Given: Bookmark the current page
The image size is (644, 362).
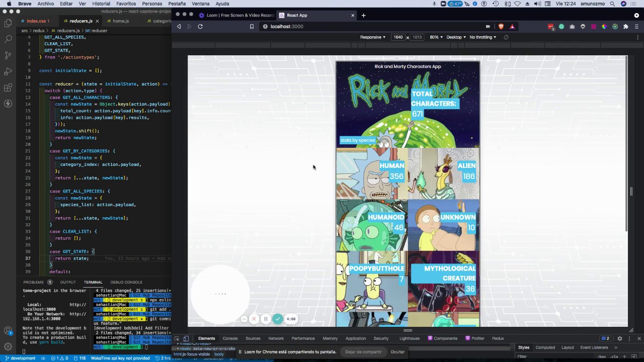Looking at the screenshot, I should 252,27.
